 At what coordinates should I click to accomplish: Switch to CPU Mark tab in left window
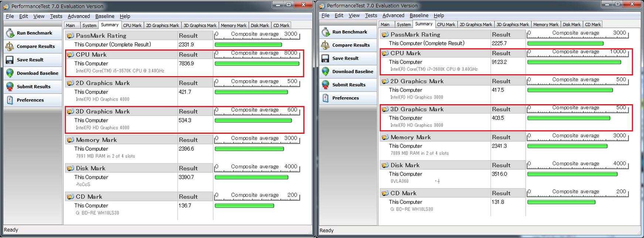(x=132, y=25)
